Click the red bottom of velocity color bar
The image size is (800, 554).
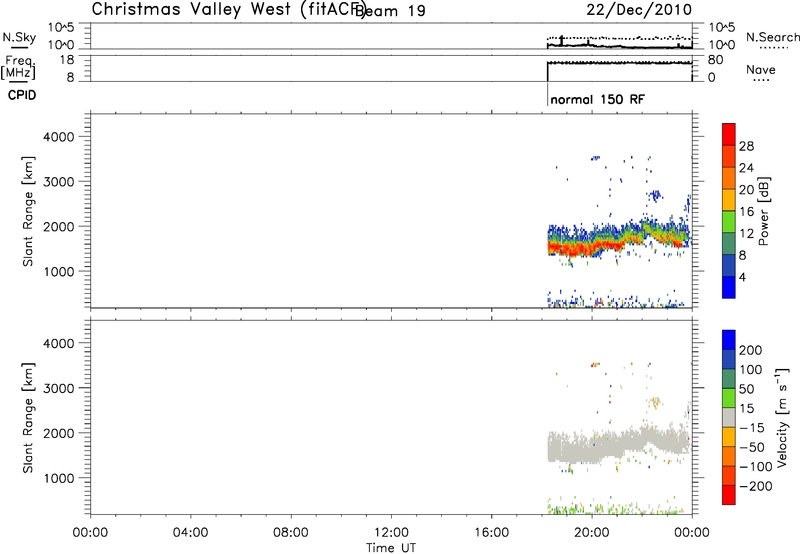(x=729, y=495)
